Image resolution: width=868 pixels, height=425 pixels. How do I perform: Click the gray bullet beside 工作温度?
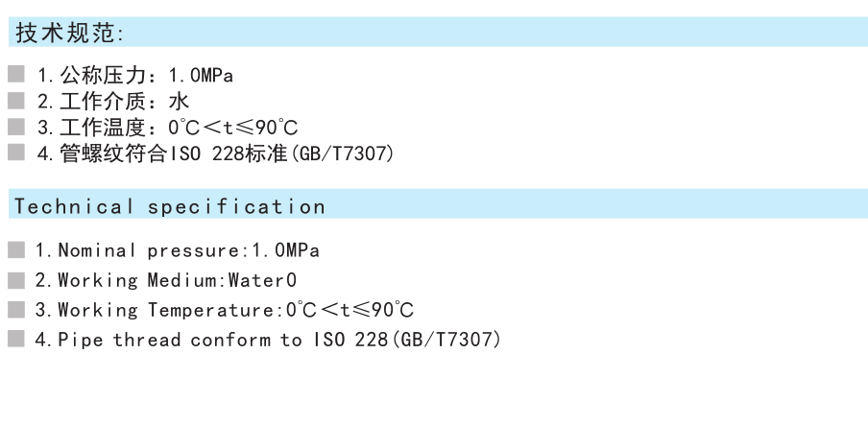(16, 127)
